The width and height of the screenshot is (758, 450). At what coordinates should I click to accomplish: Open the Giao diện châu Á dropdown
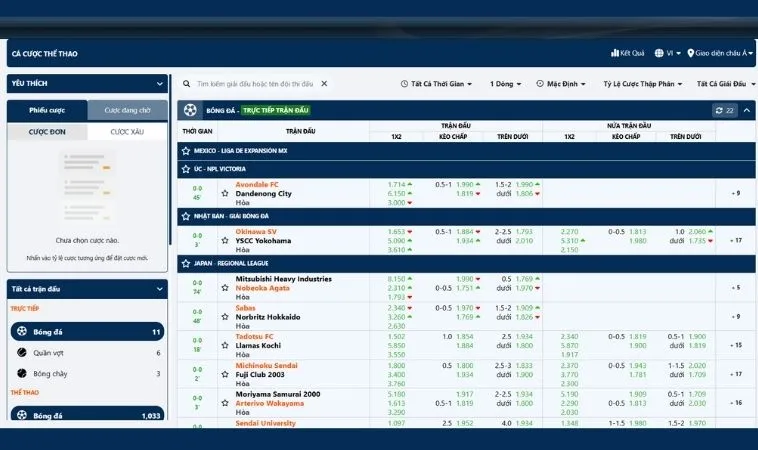click(720, 53)
